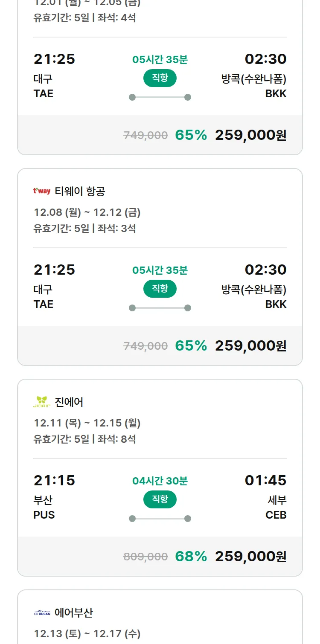The height and width of the screenshot is (644, 320).
Task: Tap the 21:15 departure time from 부산
Action: (54, 480)
